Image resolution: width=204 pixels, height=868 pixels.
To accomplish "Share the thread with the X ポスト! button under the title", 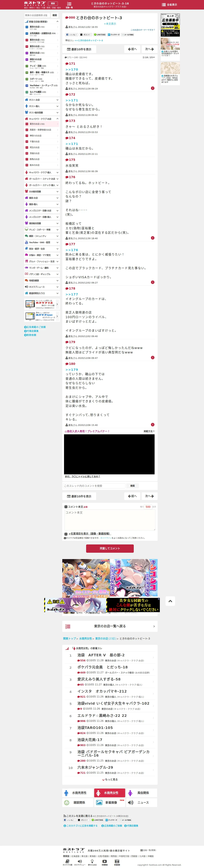I will point(85,35).
